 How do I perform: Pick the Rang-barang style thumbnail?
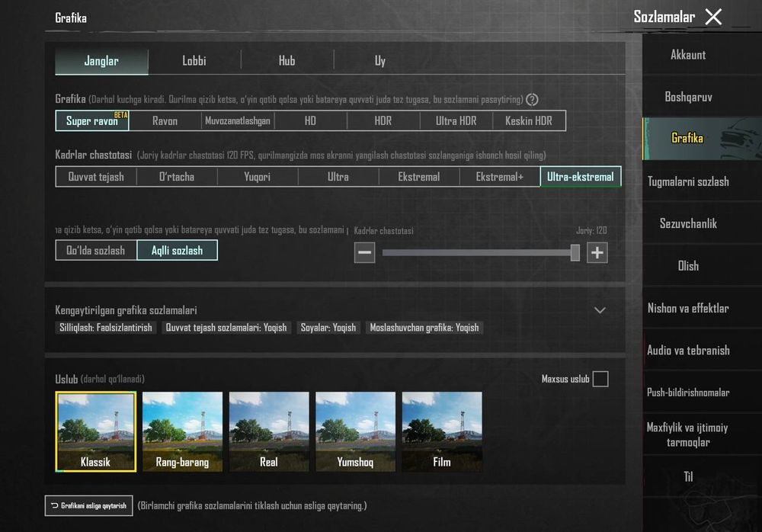pyautogui.click(x=182, y=432)
